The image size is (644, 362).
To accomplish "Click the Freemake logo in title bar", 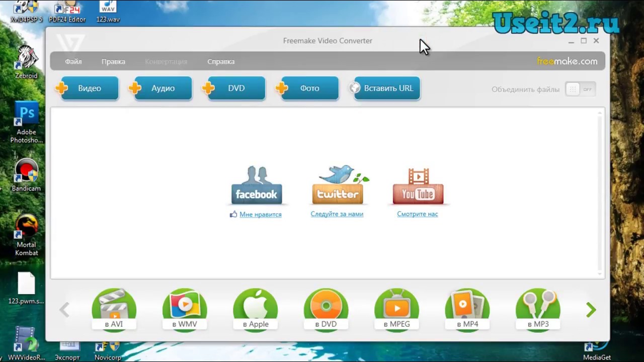I will pos(70,42).
